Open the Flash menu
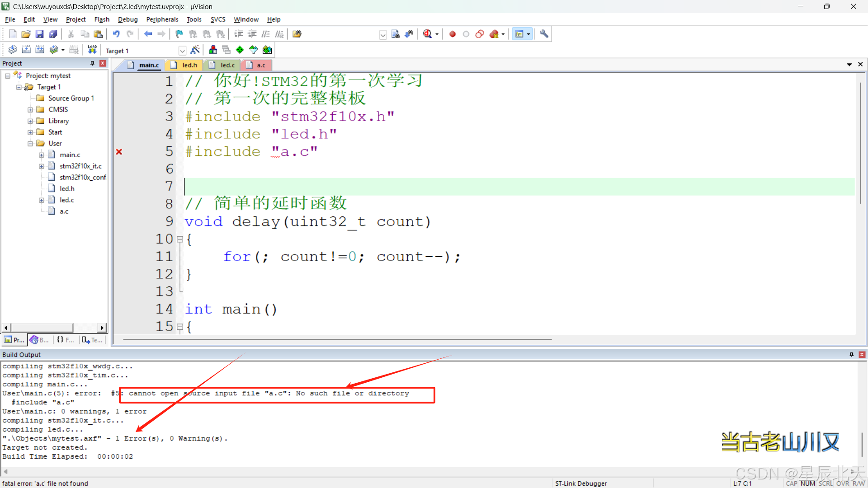The height and width of the screenshot is (488, 868). (102, 19)
